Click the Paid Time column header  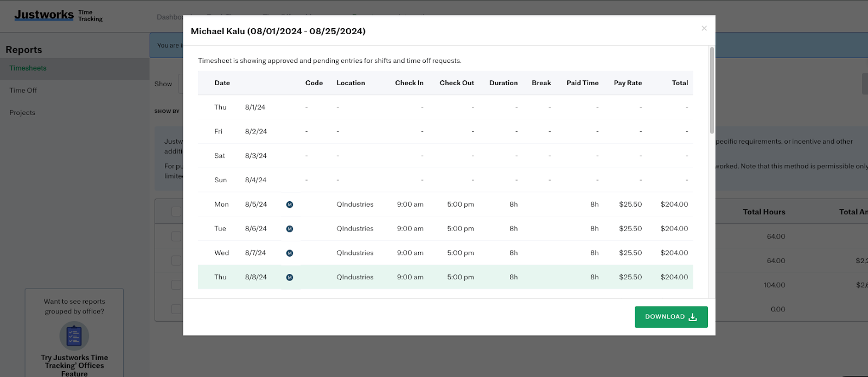coord(583,83)
